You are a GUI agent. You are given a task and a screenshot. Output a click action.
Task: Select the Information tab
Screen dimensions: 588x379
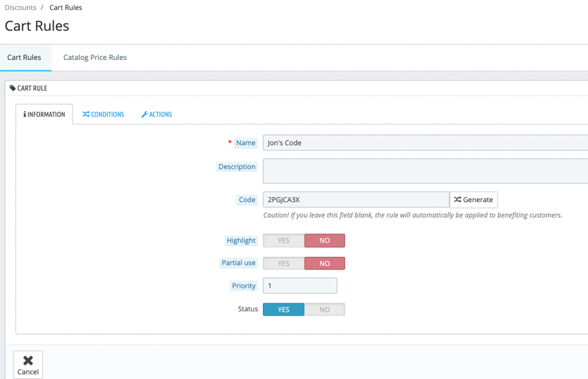click(x=44, y=115)
